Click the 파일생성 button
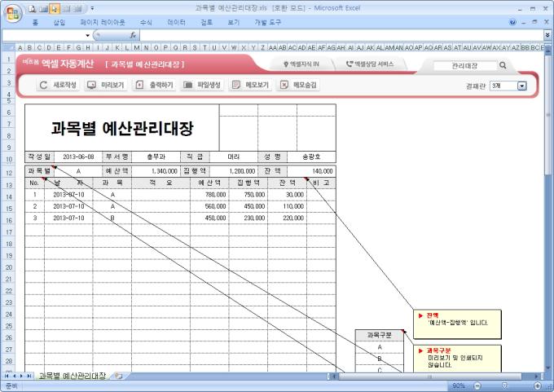The height and width of the screenshot is (392, 554). [x=202, y=85]
